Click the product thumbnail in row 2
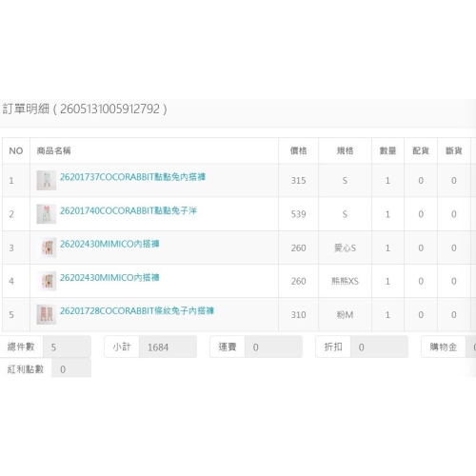Viewport: 476px width, 476px height. [x=47, y=214]
